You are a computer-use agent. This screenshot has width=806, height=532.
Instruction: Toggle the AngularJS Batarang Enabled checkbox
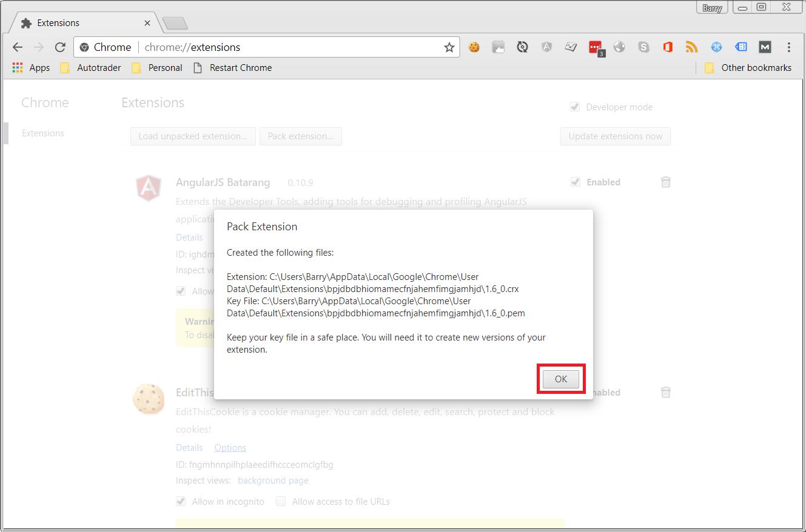tap(576, 182)
